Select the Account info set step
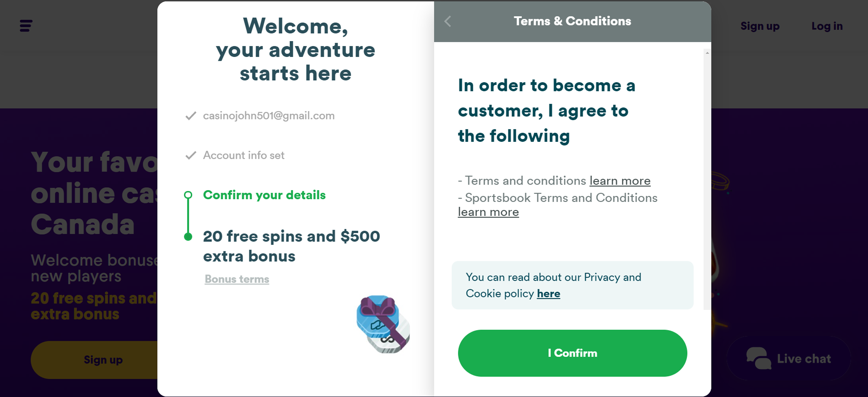This screenshot has height=397, width=868. tap(244, 155)
